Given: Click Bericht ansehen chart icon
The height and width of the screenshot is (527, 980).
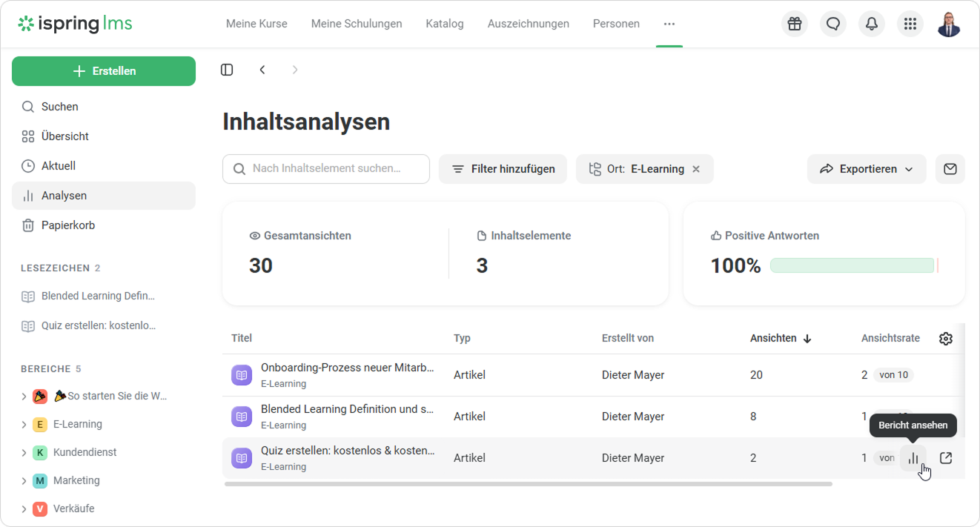Looking at the screenshot, I should [913, 458].
